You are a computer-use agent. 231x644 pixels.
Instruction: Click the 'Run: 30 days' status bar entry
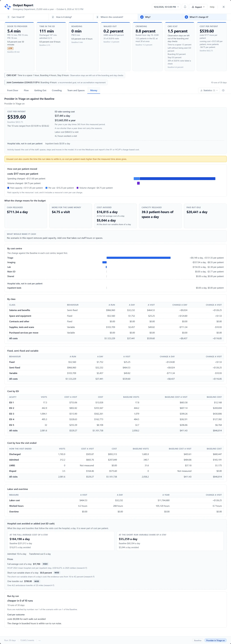click(10, 640)
